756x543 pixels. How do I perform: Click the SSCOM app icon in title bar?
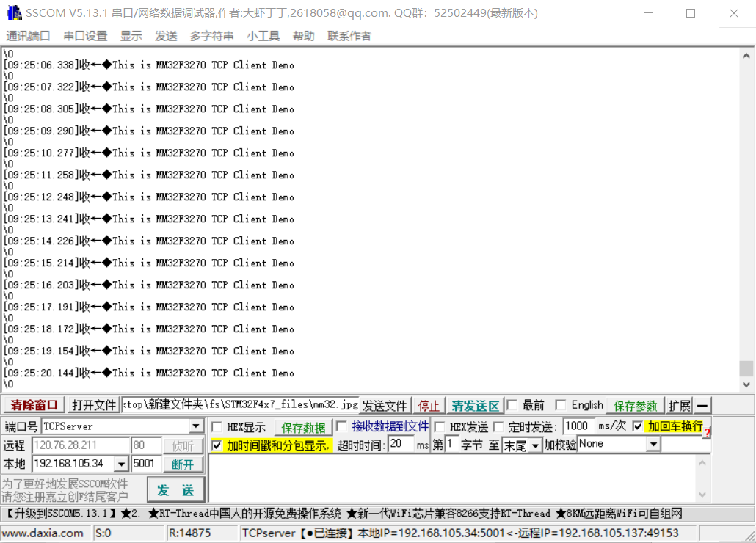coord(14,13)
